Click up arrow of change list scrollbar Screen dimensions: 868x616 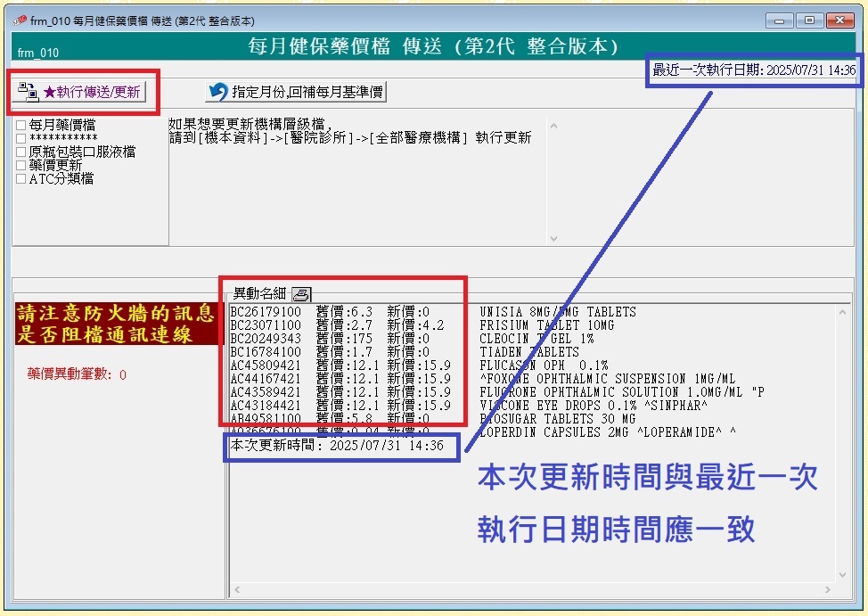click(x=842, y=312)
